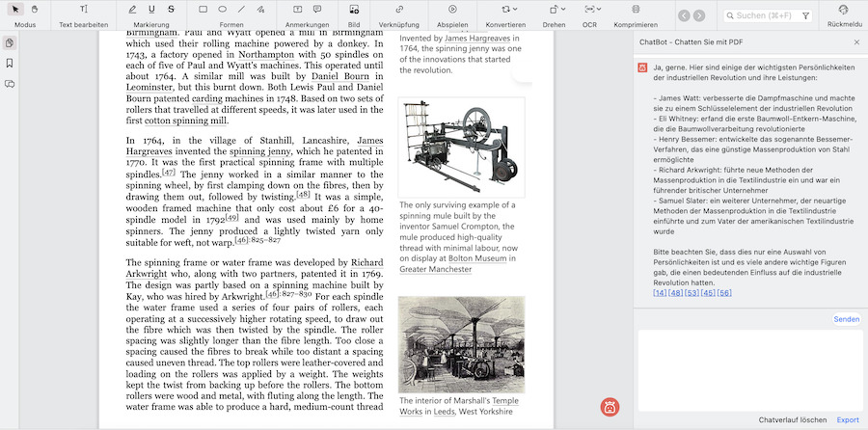Click the floating red ChatBot button
Screen dimensions: 868x430
(610, 407)
